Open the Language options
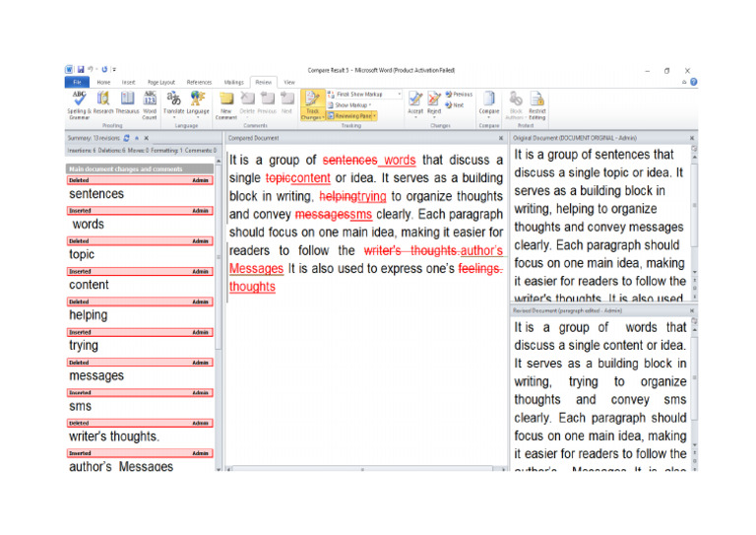This screenshot has width=756, height=535. pyautogui.click(x=198, y=104)
